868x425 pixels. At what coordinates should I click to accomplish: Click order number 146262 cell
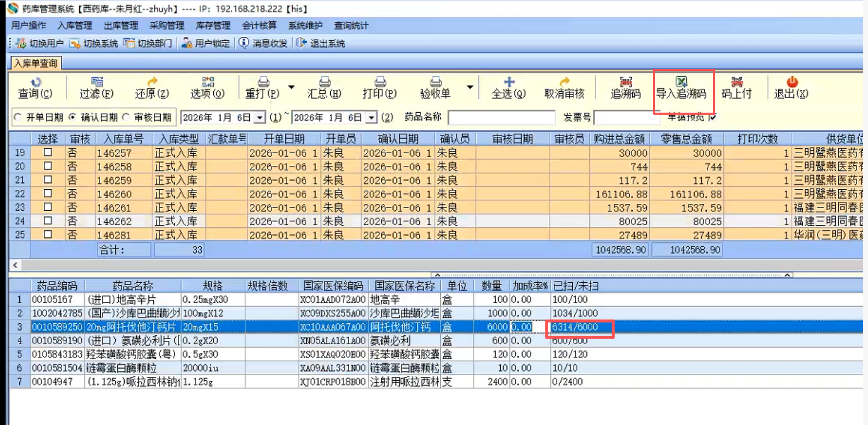tap(123, 221)
